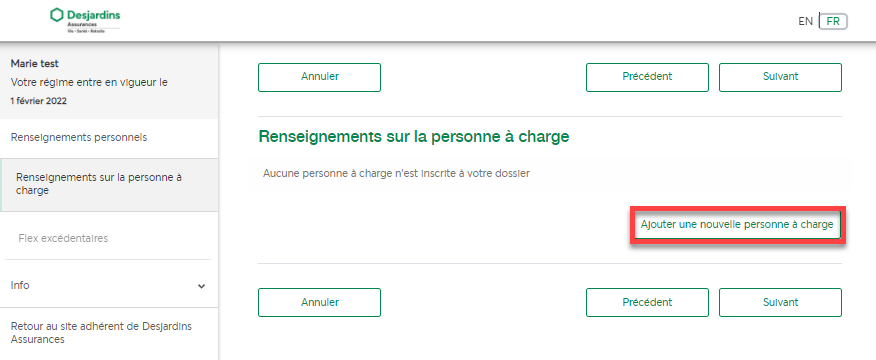Click the 1 février 2022 date
Screen dimensions: 876x360
[x=39, y=101]
